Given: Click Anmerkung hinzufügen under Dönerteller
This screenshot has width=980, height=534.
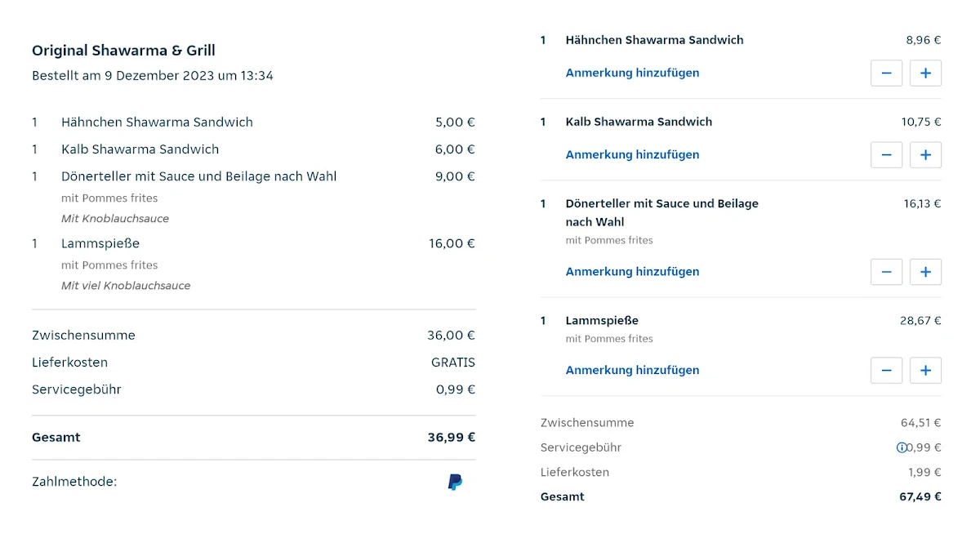Looking at the screenshot, I should pyautogui.click(x=632, y=272).
